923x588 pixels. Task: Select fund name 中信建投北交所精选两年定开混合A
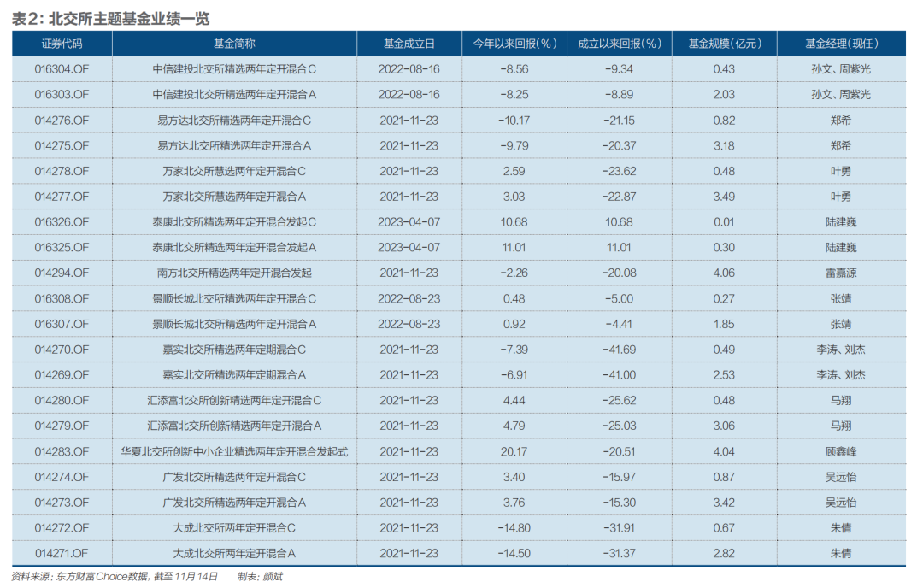point(234,95)
